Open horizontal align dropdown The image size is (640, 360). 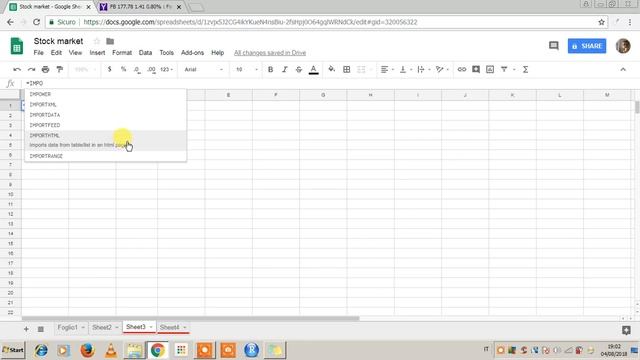pyautogui.click(x=387, y=69)
